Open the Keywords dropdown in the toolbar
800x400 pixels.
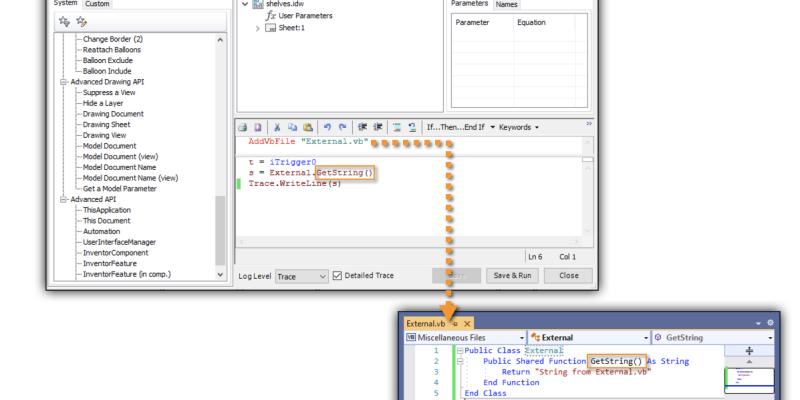point(518,127)
